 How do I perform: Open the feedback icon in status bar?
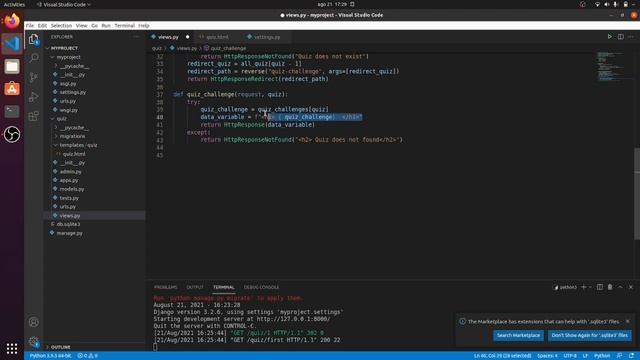(x=619, y=356)
